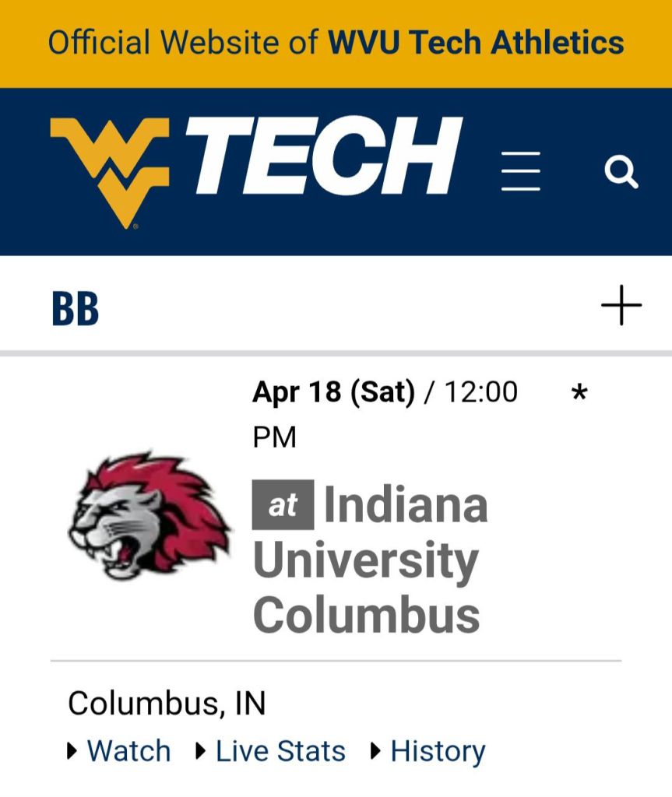
Task: Click the red lion mascot logo
Action: (x=150, y=516)
